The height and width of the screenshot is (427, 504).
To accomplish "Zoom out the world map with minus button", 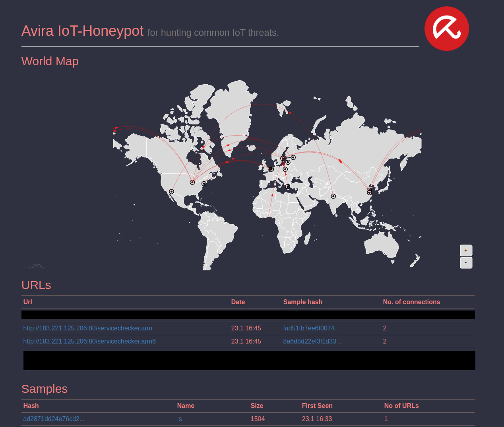I will coord(466,263).
